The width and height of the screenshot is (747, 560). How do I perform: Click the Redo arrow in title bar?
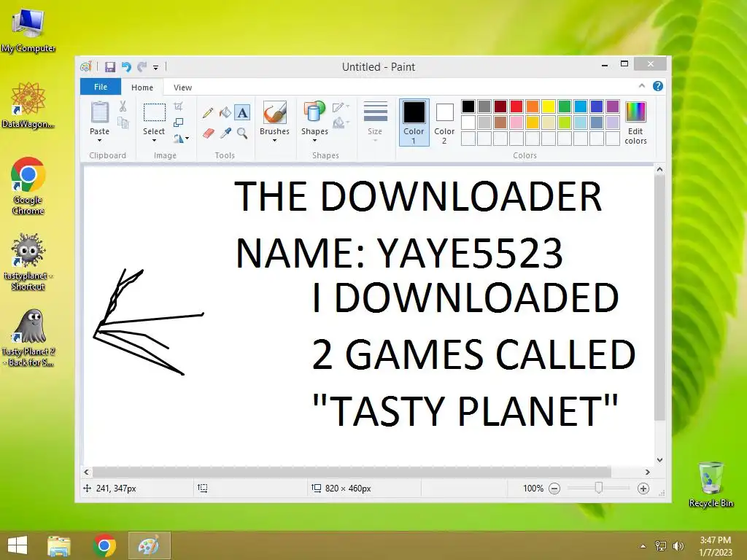point(142,66)
